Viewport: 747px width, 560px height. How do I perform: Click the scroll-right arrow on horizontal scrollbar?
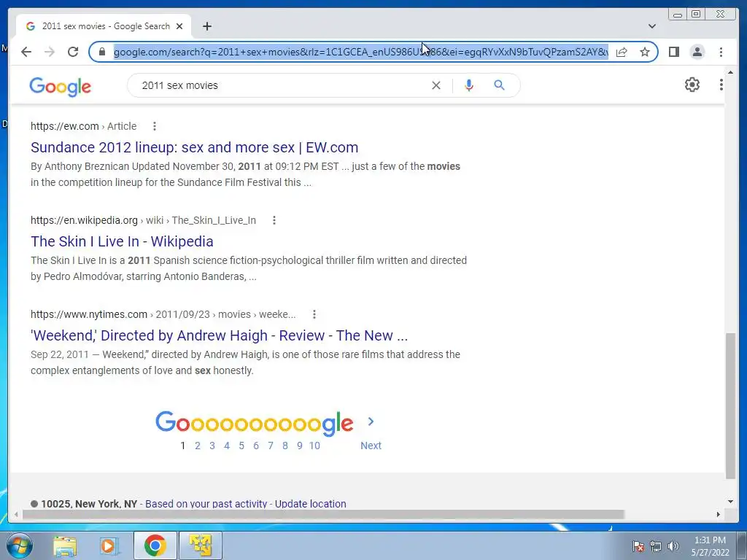[x=719, y=514]
